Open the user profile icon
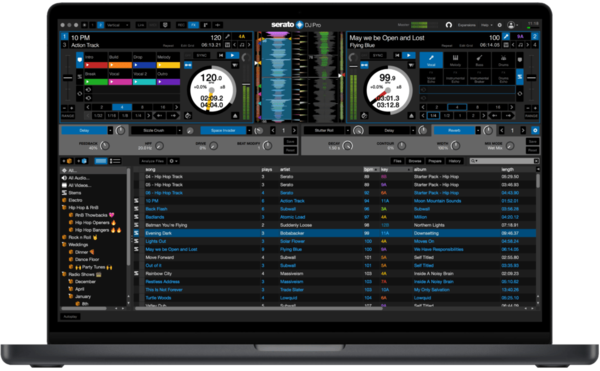The height and width of the screenshot is (371, 600). pos(511,25)
